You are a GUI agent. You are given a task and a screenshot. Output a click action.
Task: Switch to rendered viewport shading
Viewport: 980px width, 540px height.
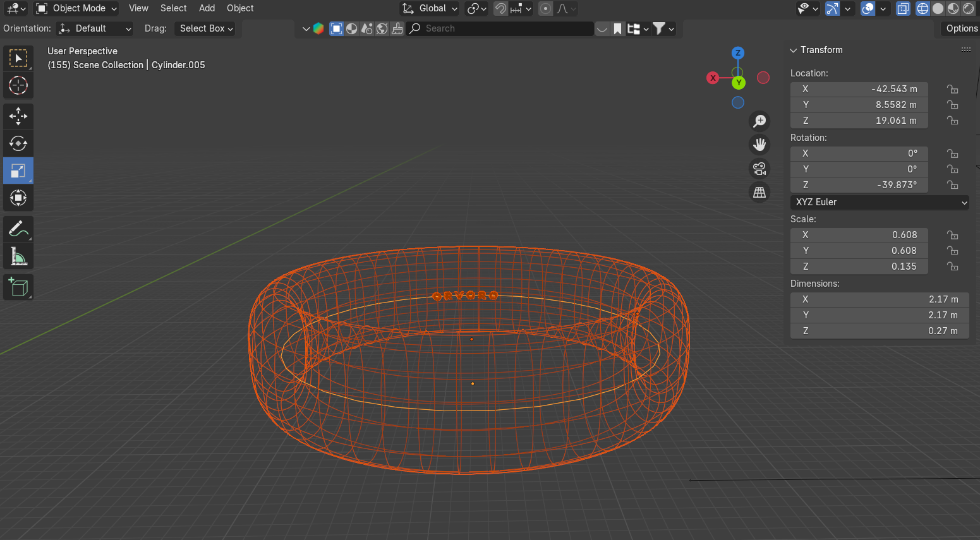point(969,8)
